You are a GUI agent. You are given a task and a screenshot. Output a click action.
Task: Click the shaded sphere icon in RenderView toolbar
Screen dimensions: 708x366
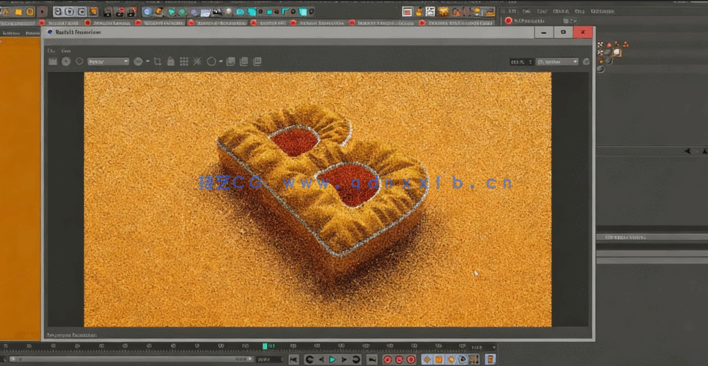click(138, 61)
